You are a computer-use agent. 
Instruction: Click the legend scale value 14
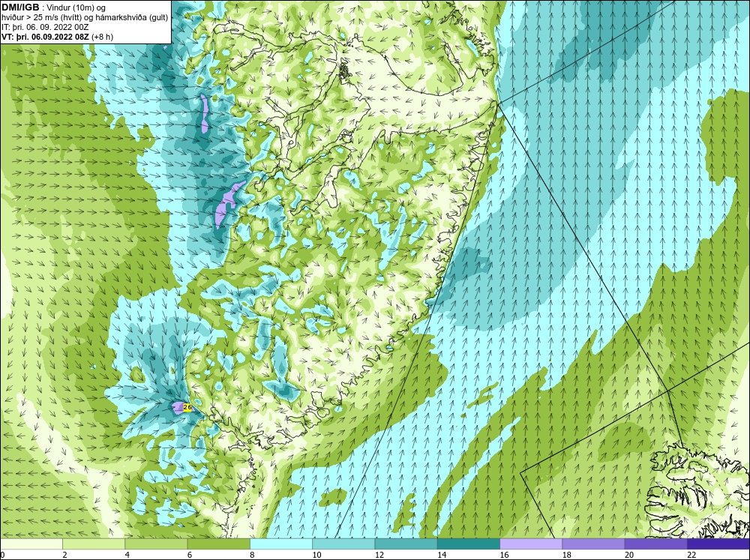(442, 555)
